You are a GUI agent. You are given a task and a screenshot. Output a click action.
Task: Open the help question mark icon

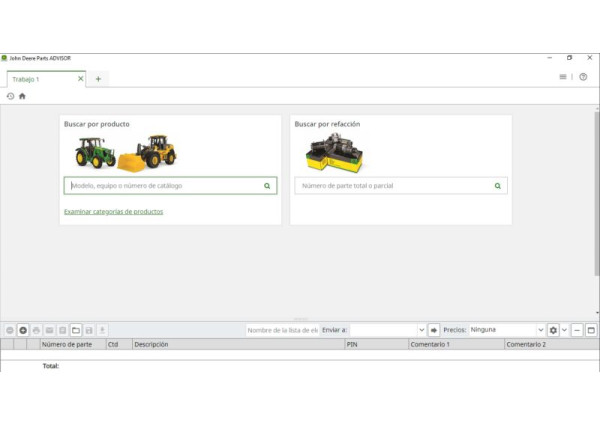(x=583, y=77)
